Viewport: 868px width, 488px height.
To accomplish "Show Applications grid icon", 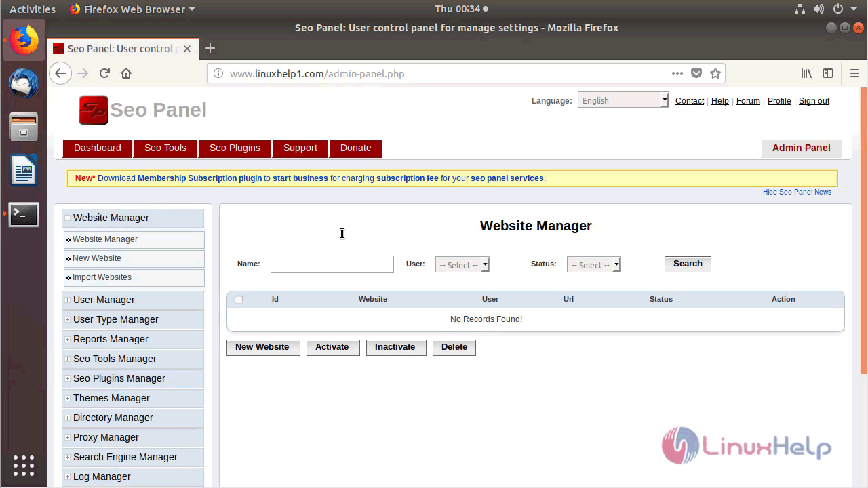I will (24, 465).
